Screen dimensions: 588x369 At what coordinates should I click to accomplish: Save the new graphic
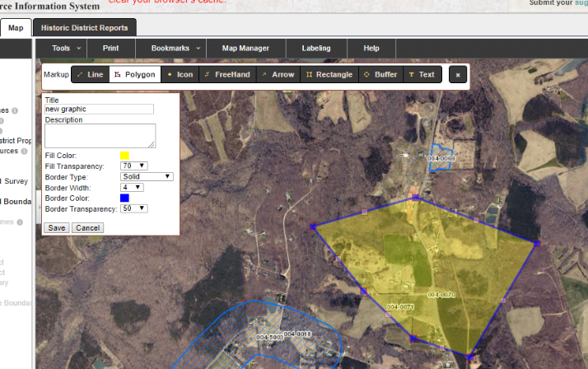[57, 228]
